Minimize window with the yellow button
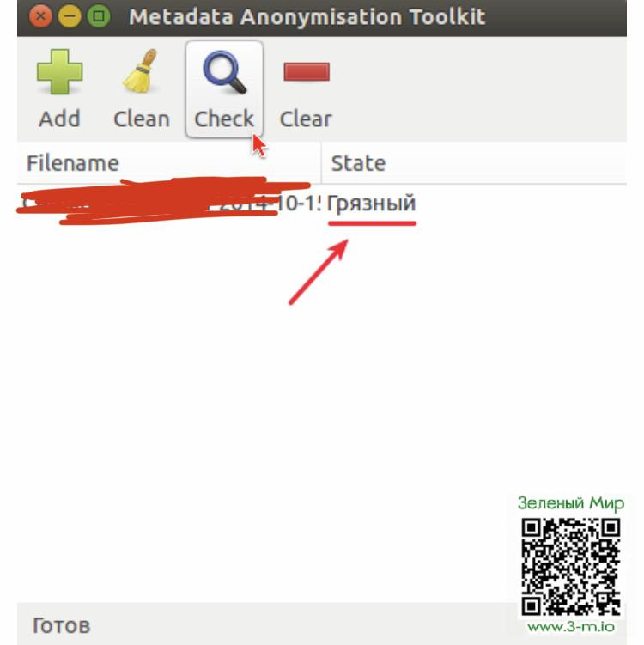Image resolution: width=644 pixels, height=645 pixels. (70, 17)
